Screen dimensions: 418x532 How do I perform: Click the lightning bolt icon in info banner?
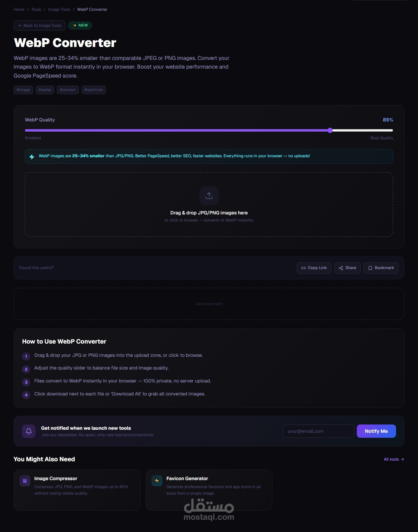tap(32, 157)
